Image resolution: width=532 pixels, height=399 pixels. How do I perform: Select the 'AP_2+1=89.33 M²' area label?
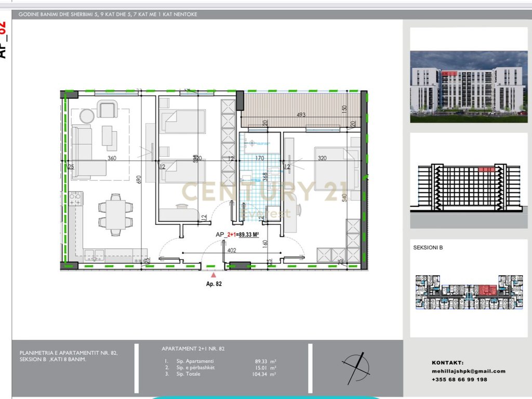237,234
